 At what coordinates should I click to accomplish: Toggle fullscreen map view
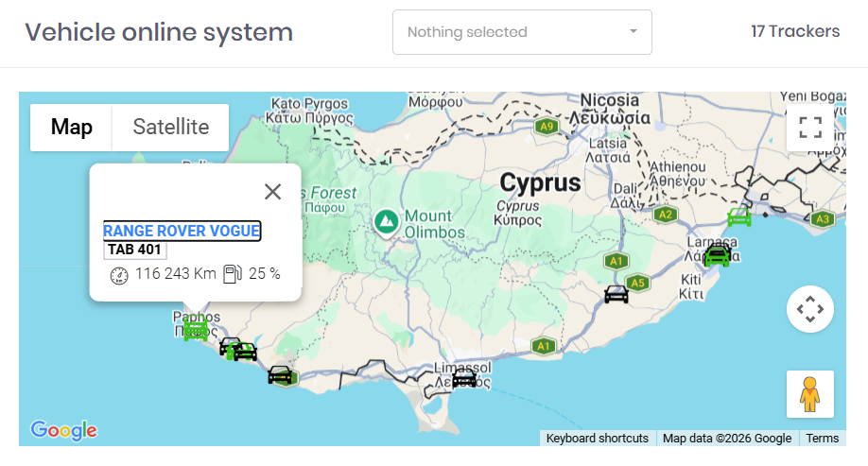pos(810,128)
